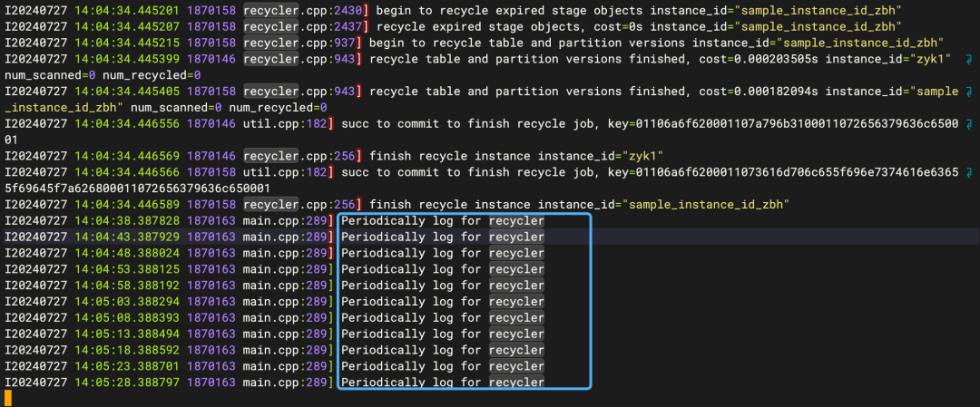Click thread ID 1870163 on the 14:05:13 line
Image resolution: width=980 pixels, height=407 pixels.
(211, 334)
